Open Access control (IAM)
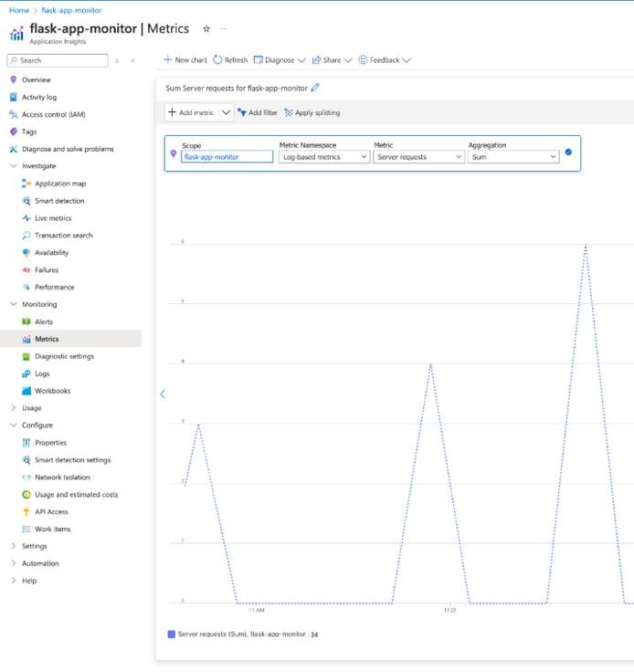Screen dimensions: 634x672 tap(54, 114)
